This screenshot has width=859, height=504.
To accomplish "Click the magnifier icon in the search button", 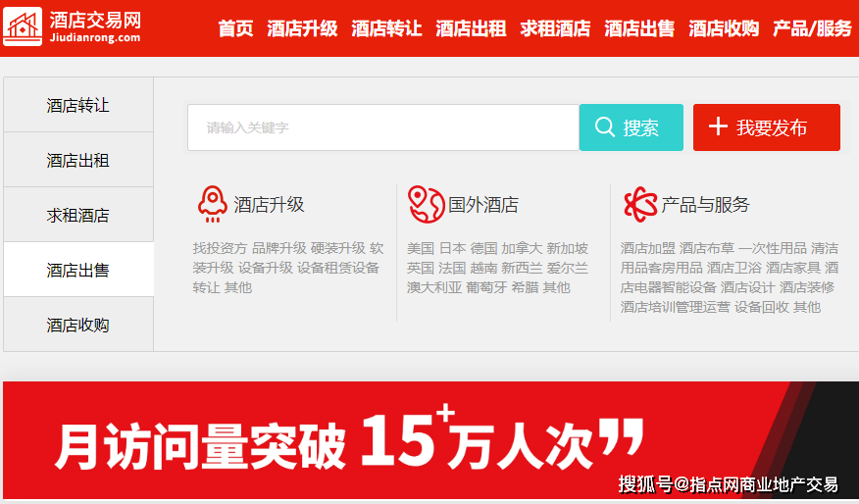I will click(605, 127).
